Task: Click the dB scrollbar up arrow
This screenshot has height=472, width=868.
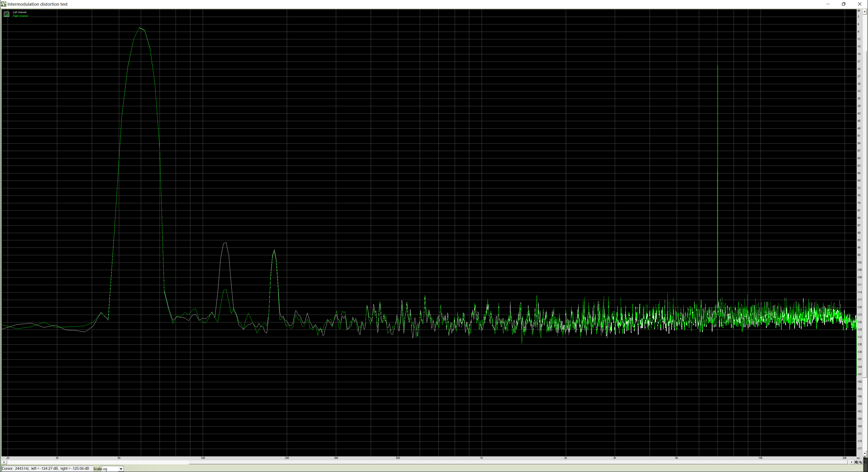Action: pos(865,12)
